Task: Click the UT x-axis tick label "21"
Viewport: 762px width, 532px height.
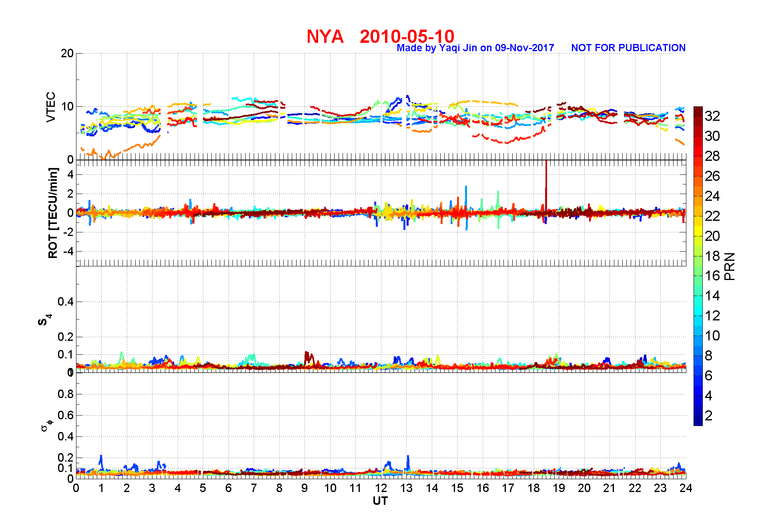Action: point(610,488)
